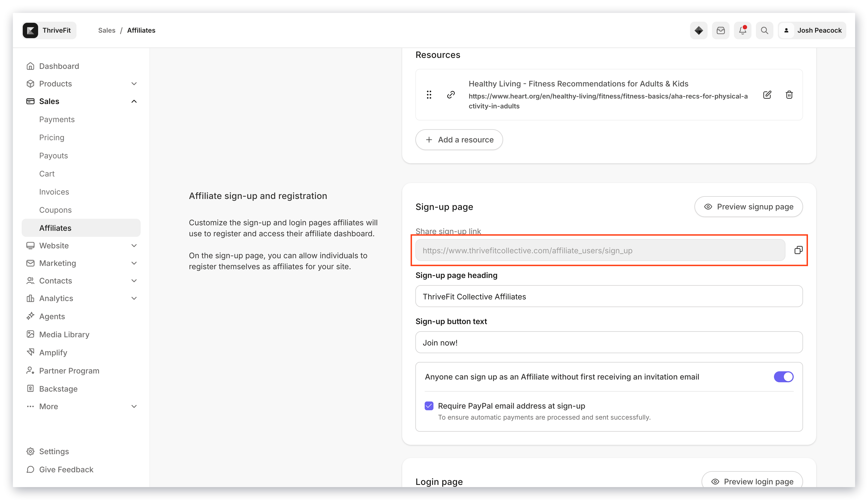The width and height of the screenshot is (868, 500).
Task: Click the Website monitor icon
Action: 30,246
